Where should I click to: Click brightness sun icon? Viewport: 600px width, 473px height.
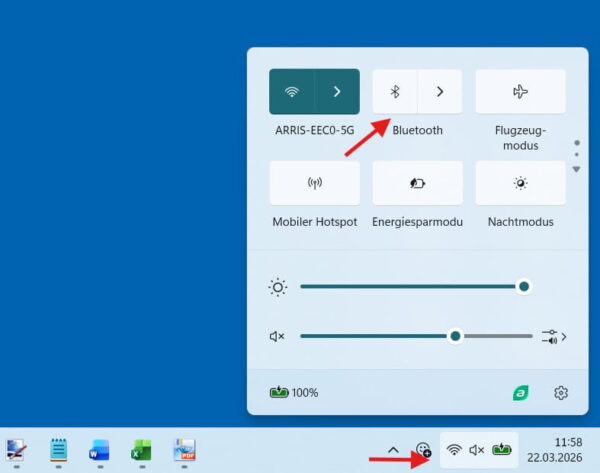(x=278, y=287)
